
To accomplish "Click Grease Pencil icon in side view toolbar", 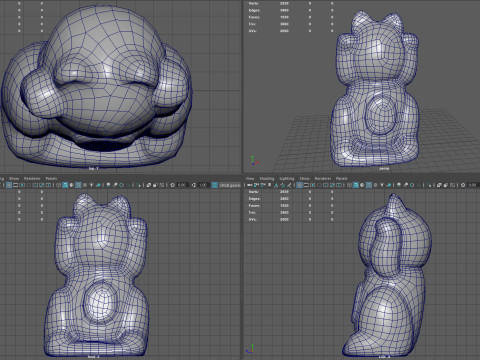I will [x=289, y=185].
